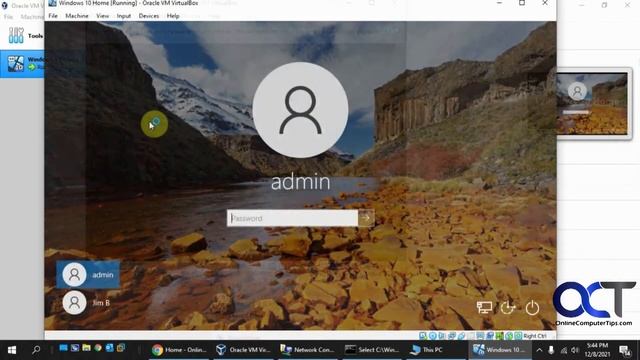Click the mouse integration icon in VM status bar
This screenshot has height=360, width=640.
(x=509, y=336)
